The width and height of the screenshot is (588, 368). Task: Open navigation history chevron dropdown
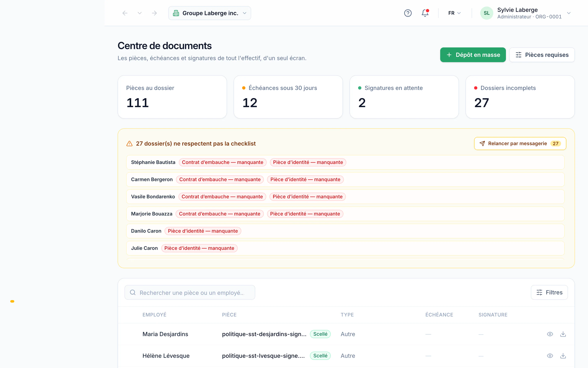(x=139, y=13)
